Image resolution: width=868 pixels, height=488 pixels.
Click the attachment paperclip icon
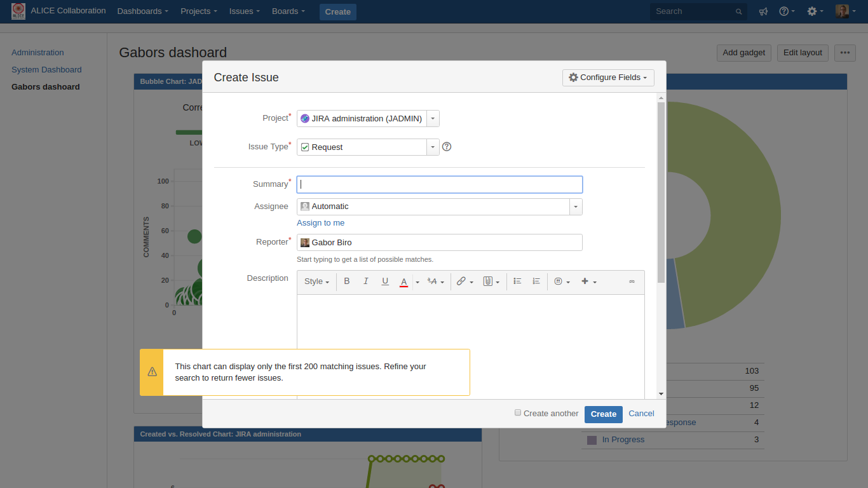click(x=487, y=281)
